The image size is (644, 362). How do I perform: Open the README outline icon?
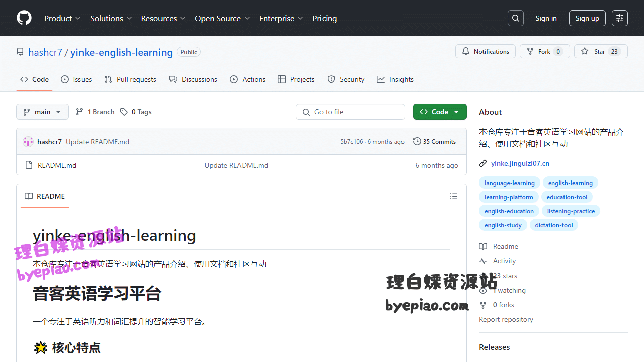[454, 196]
